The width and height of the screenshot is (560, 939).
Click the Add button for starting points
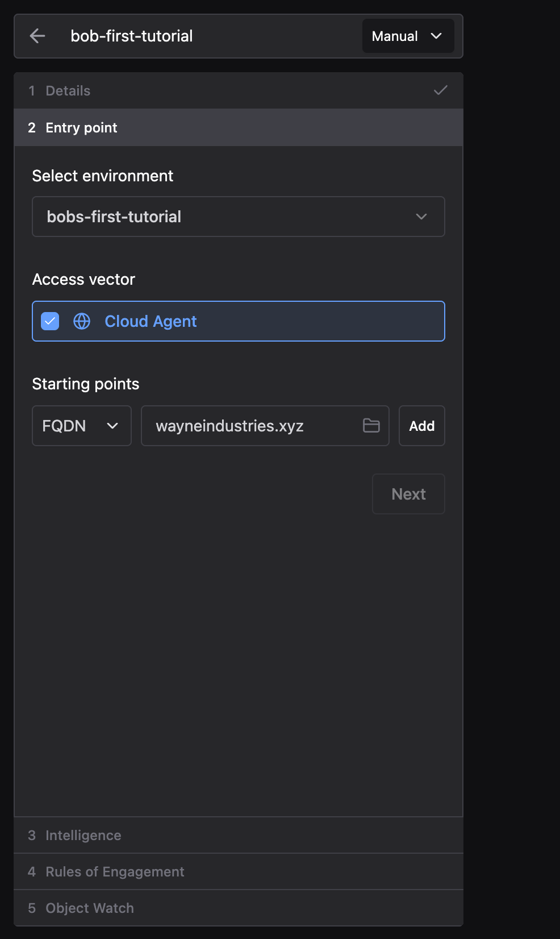click(x=421, y=426)
